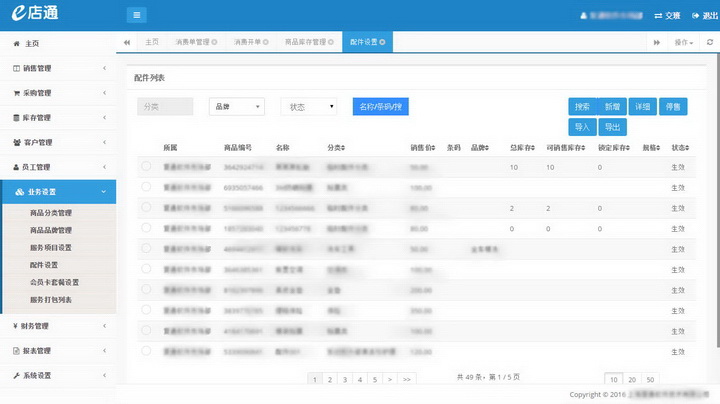The height and width of the screenshot is (404, 720).
Task: Open 商品品牌管理 submenu item
Action: 51,230
